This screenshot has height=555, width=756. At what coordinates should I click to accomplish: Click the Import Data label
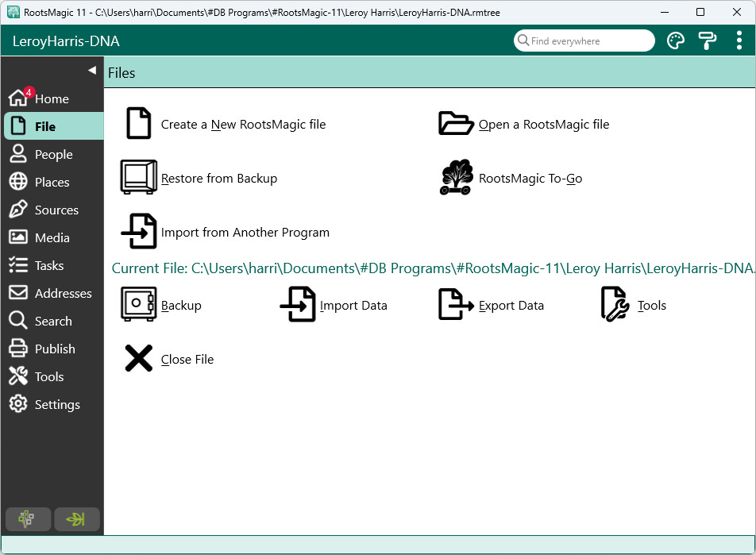click(x=353, y=306)
